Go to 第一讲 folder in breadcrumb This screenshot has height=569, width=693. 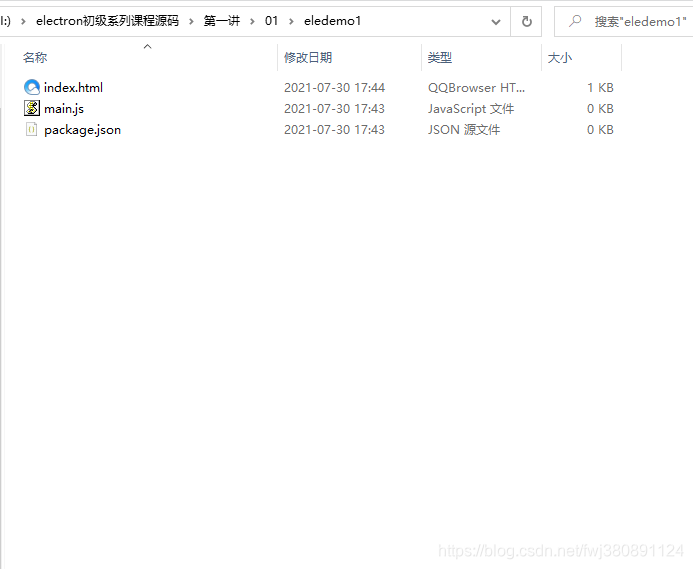coord(222,21)
